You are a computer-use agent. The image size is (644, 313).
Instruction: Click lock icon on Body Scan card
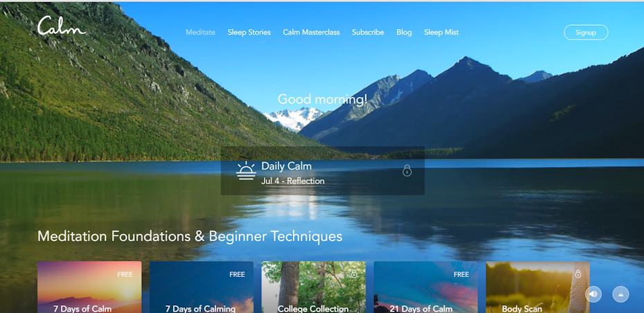coord(578,274)
